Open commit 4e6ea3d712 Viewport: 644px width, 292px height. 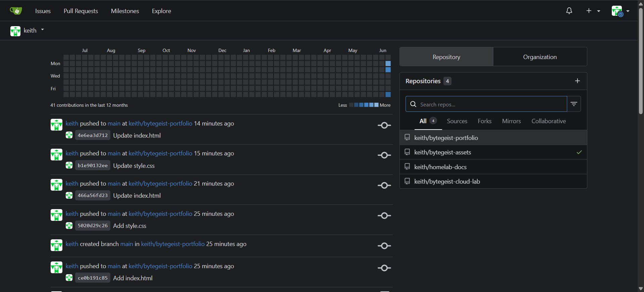[x=93, y=135]
